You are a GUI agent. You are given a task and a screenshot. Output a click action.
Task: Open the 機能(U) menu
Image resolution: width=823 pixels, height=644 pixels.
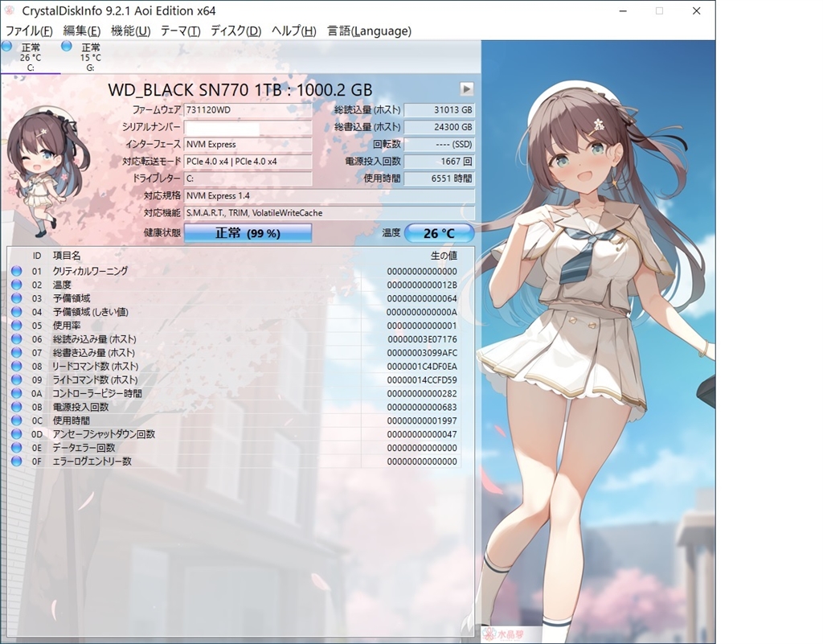(x=131, y=31)
